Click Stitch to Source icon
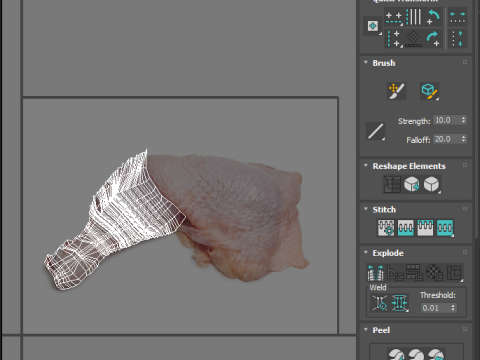 pos(425,228)
